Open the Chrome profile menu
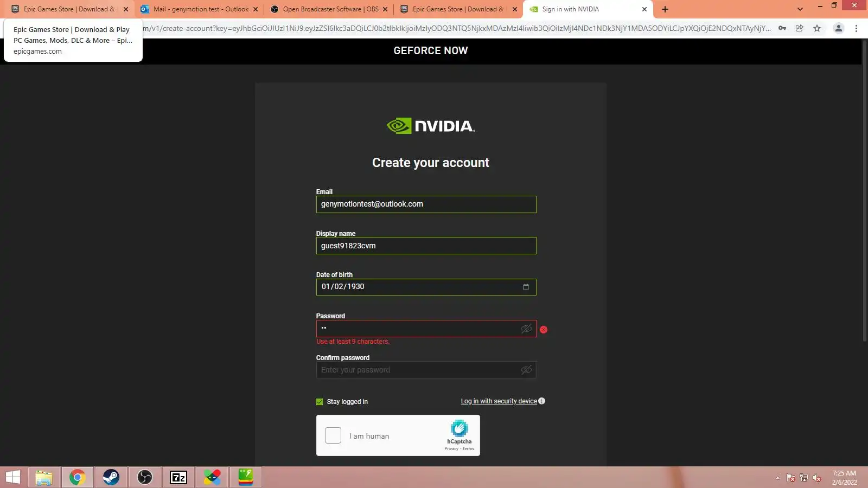Viewport: 868px width, 488px height. 838,28
